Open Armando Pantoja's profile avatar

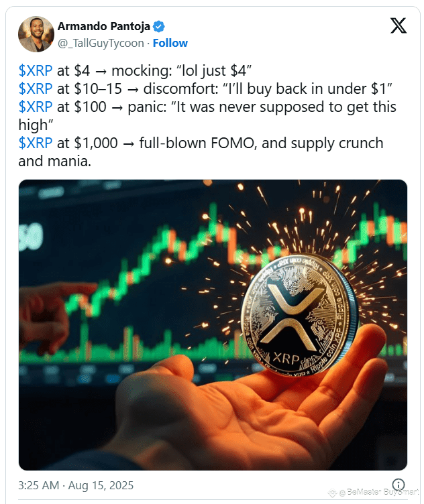click(x=36, y=34)
